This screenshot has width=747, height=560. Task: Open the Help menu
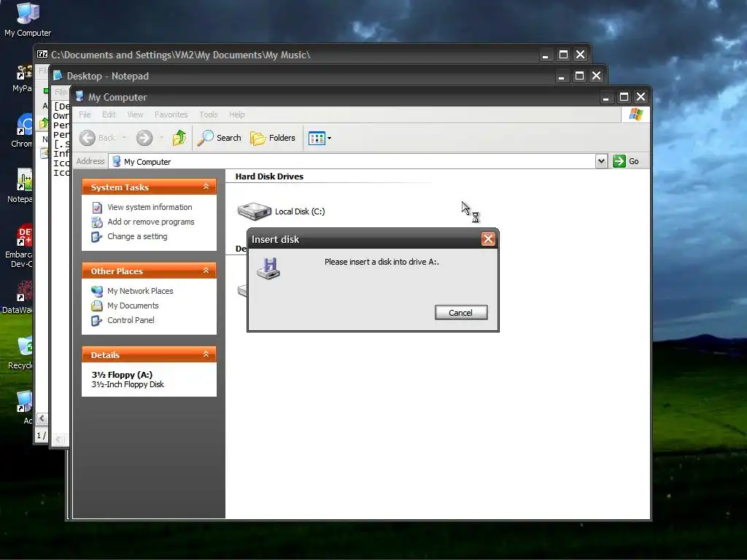237,114
